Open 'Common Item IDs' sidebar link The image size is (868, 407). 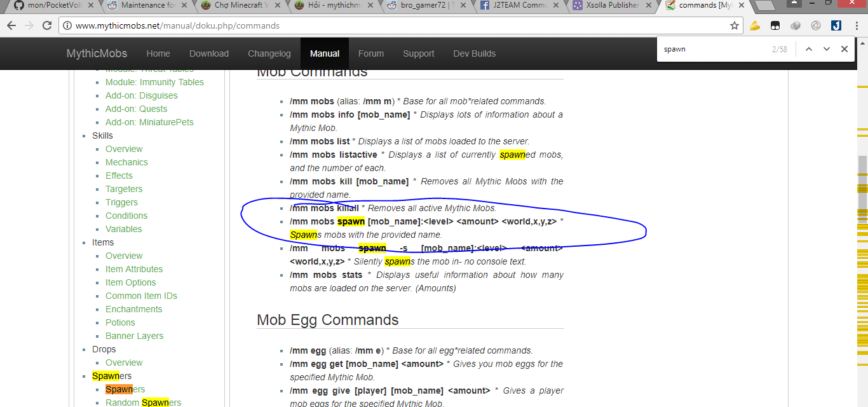click(x=141, y=296)
